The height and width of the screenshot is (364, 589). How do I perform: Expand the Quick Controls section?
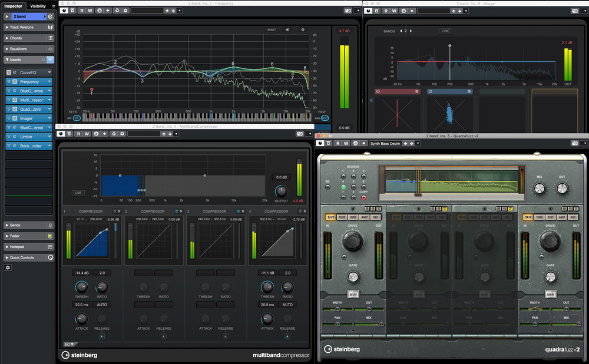click(29, 258)
